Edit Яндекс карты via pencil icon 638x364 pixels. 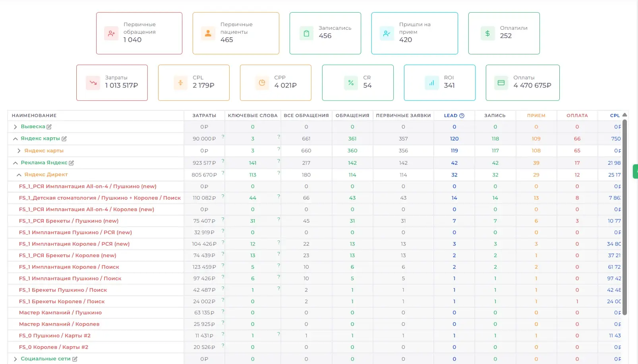(64, 139)
